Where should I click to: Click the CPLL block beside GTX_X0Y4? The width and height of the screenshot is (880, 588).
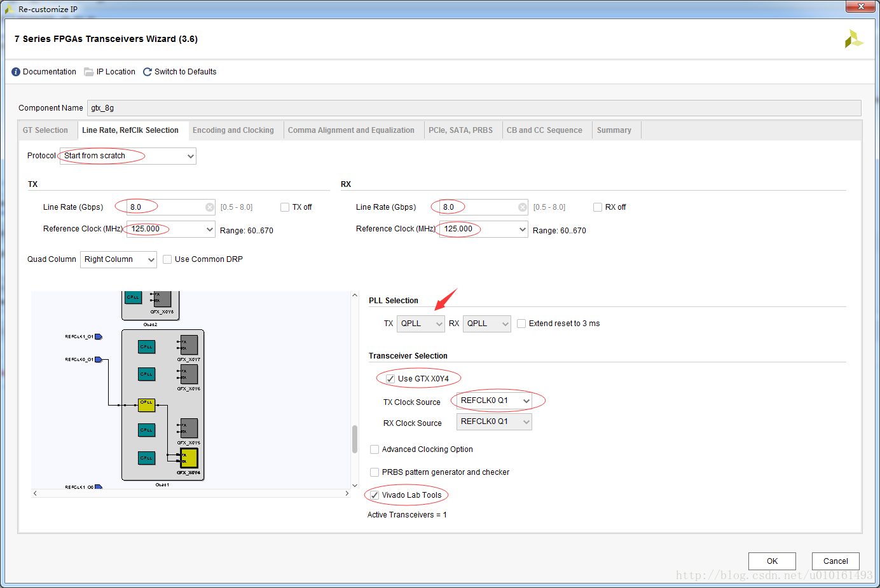(x=147, y=458)
